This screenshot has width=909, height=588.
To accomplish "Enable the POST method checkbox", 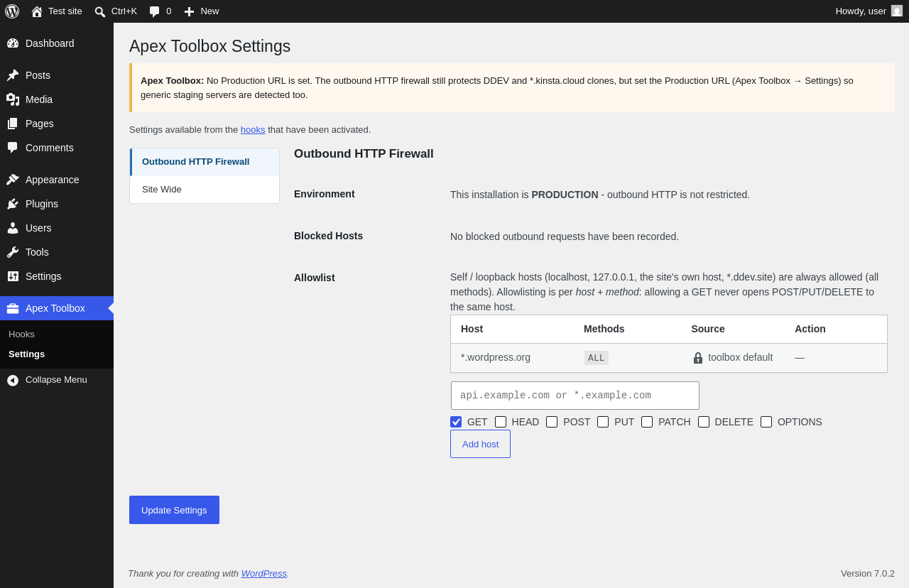I will 552,422.
